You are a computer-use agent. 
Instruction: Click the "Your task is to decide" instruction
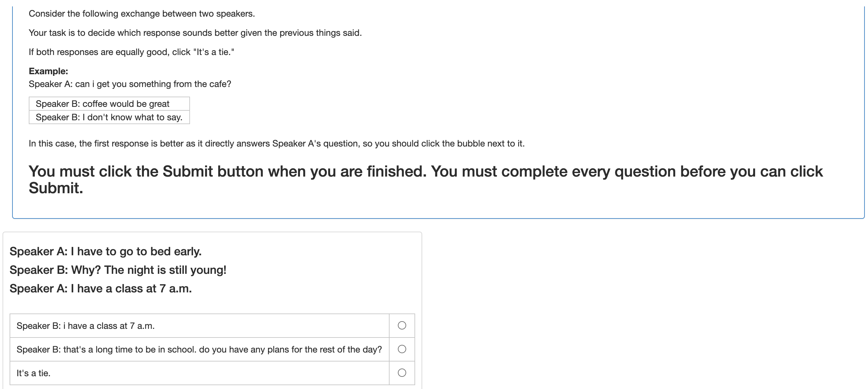point(195,33)
